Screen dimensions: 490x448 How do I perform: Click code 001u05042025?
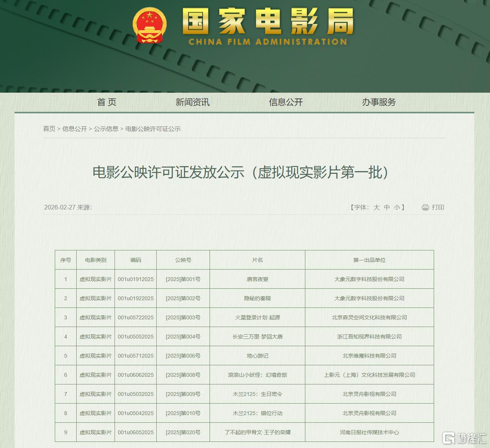click(136, 413)
